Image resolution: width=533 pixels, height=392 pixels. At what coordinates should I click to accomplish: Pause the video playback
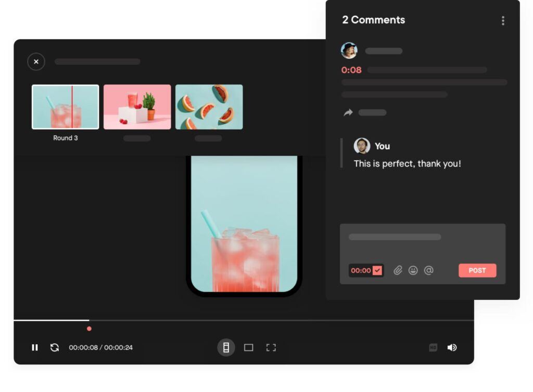click(x=35, y=347)
